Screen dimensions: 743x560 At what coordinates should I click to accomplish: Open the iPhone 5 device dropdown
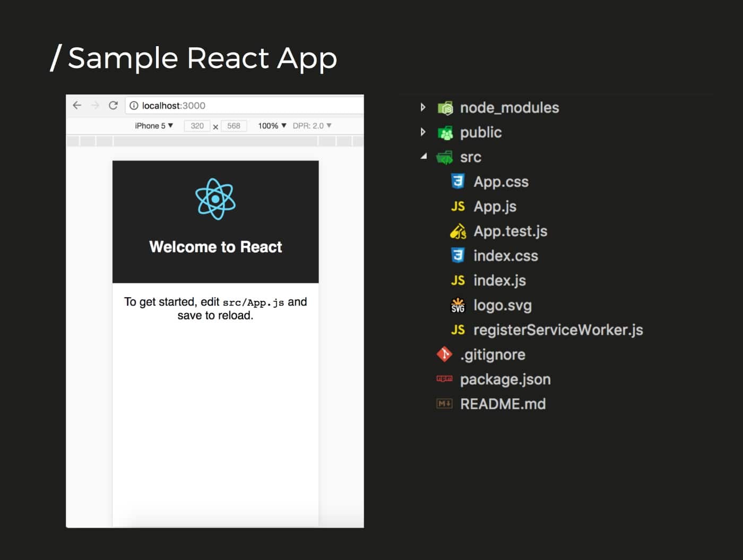pyautogui.click(x=153, y=126)
